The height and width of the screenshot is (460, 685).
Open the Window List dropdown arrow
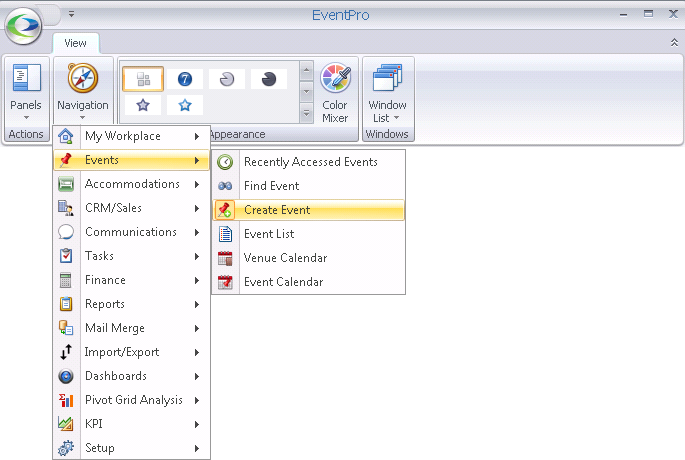coord(396,118)
